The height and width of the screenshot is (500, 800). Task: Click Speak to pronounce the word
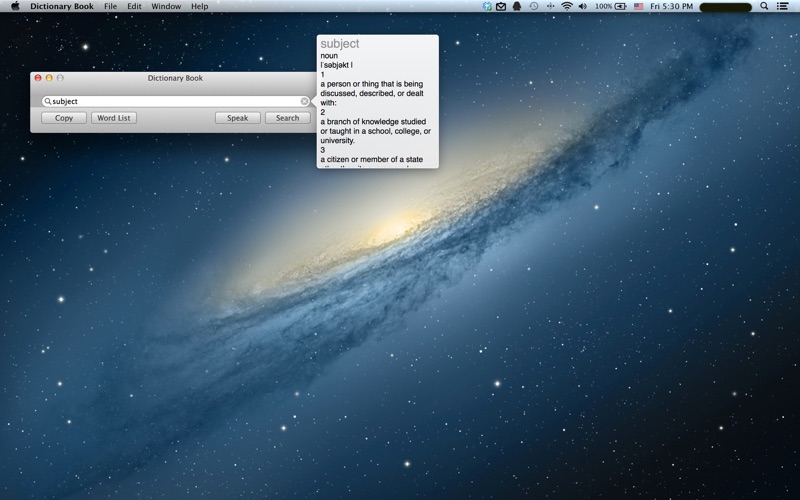tap(237, 118)
